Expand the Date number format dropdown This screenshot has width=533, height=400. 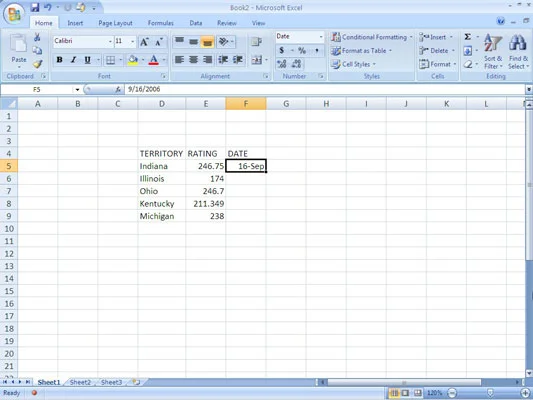pyautogui.click(x=321, y=36)
